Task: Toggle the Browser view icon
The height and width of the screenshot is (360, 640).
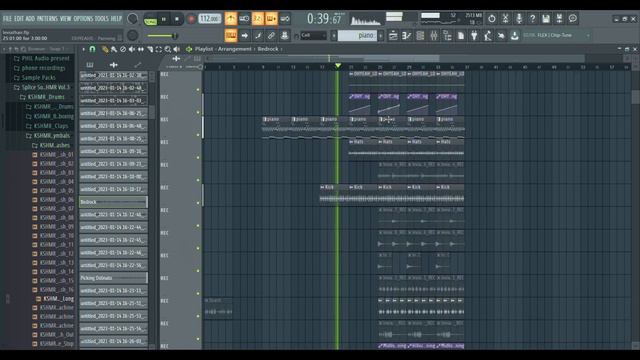Action: point(447,36)
